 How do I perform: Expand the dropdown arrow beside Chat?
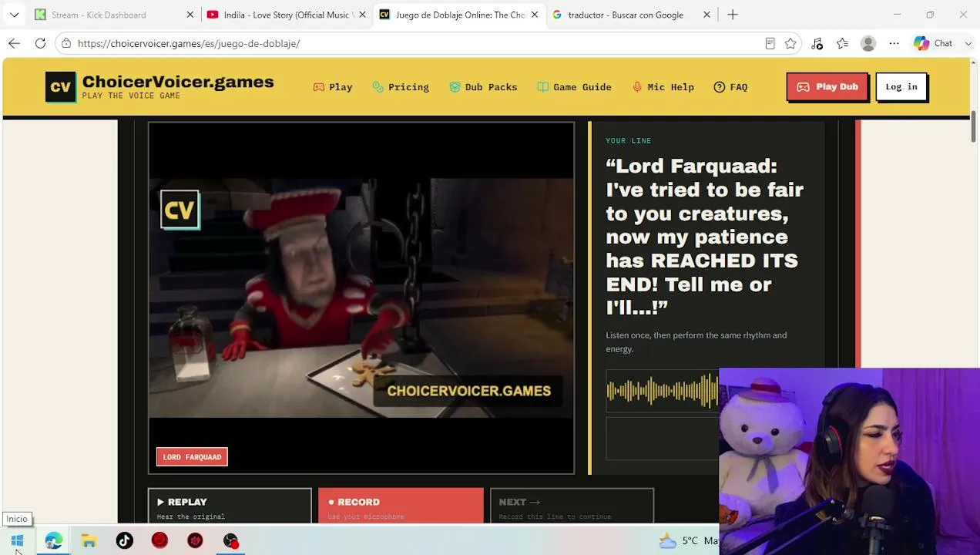pos(968,43)
